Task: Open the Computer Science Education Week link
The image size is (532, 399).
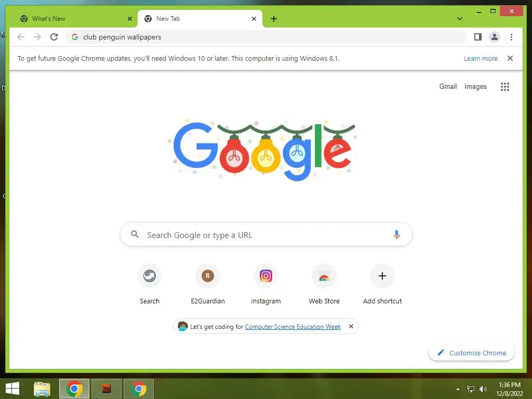Action: pyautogui.click(x=293, y=326)
